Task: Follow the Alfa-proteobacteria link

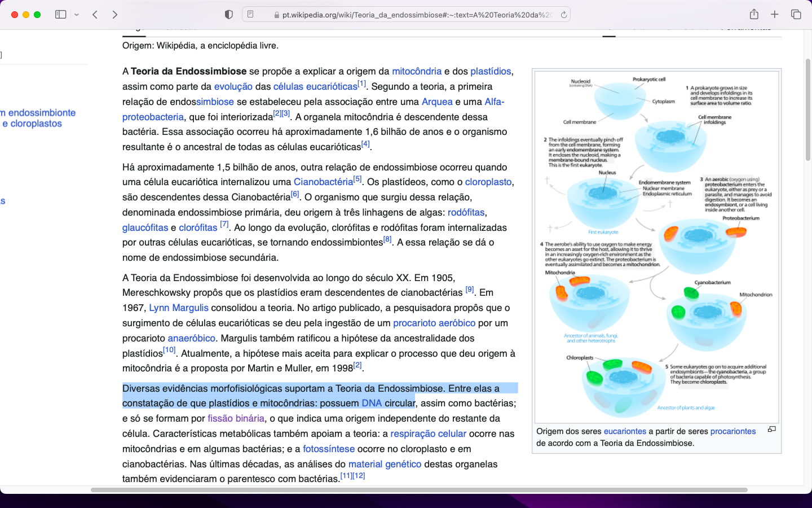Action: [x=153, y=117]
